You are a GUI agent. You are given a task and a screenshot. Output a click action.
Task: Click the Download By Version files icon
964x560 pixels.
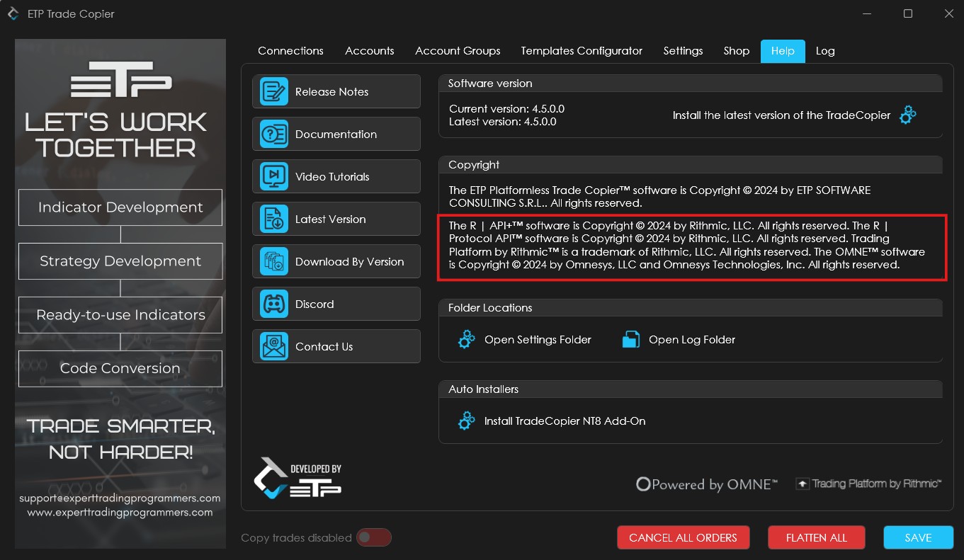(x=273, y=261)
